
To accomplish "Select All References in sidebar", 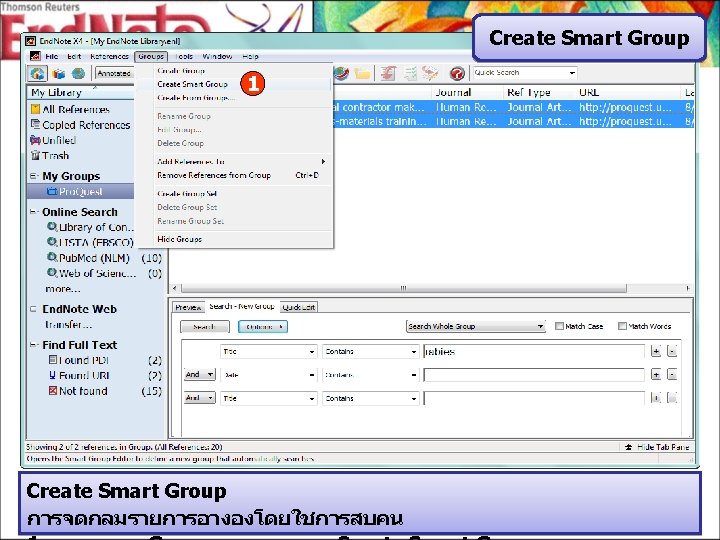I will click(75, 110).
